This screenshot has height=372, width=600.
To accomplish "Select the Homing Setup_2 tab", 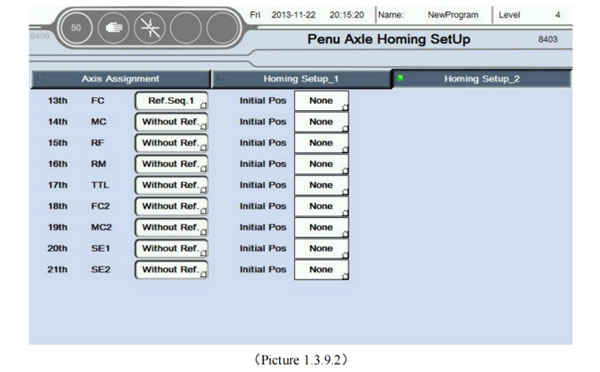I will [x=482, y=79].
